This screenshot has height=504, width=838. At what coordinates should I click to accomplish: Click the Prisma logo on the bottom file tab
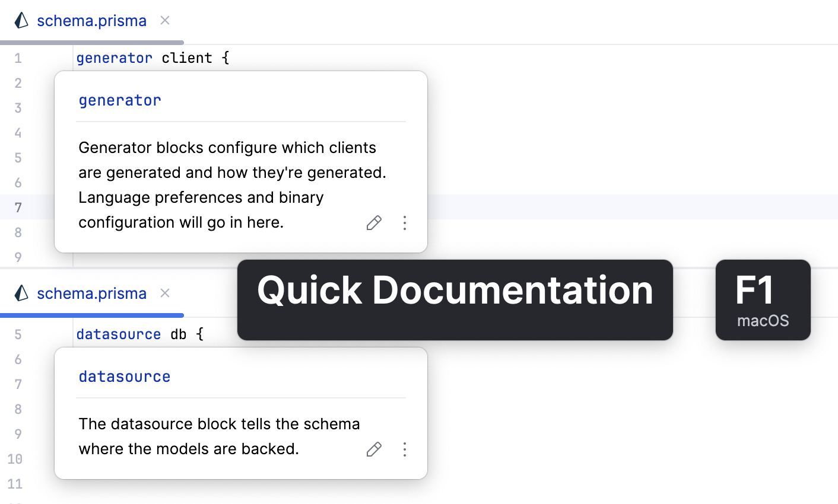pyautogui.click(x=21, y=293)
